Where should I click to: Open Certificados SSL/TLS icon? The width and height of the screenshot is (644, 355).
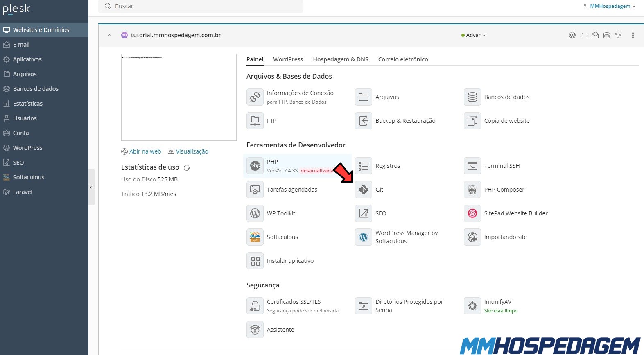pos(255,306)
